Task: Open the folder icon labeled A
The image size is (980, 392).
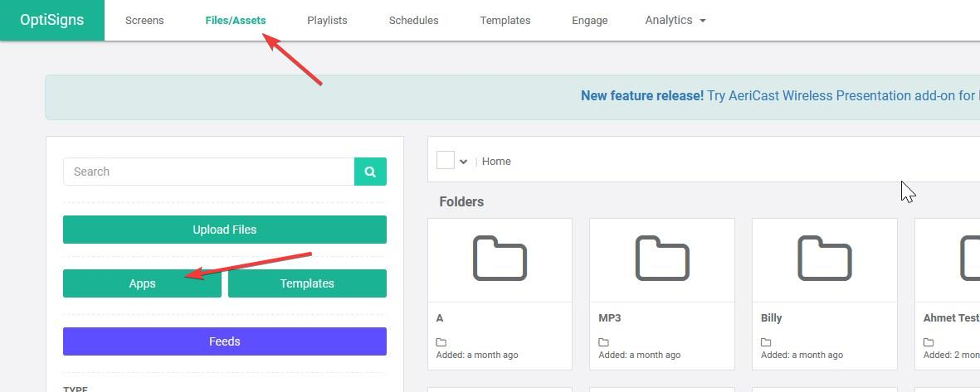Action: pos(500,258)
